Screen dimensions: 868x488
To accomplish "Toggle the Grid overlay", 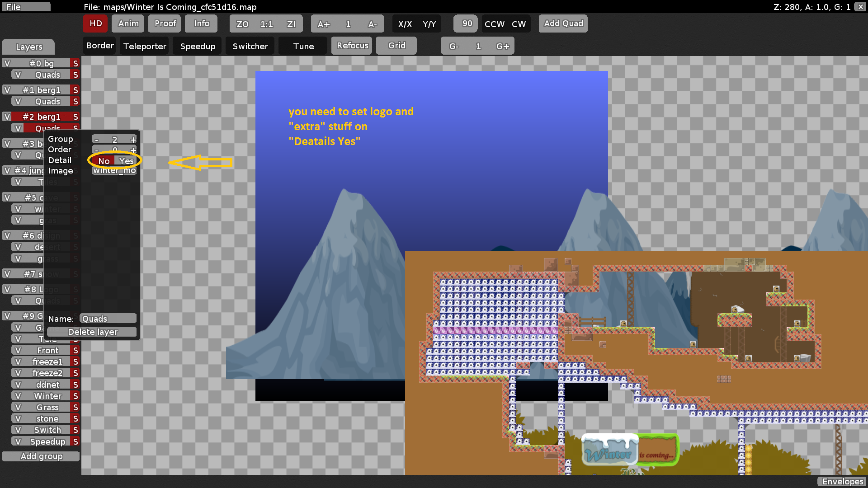I will coord(396,45).
